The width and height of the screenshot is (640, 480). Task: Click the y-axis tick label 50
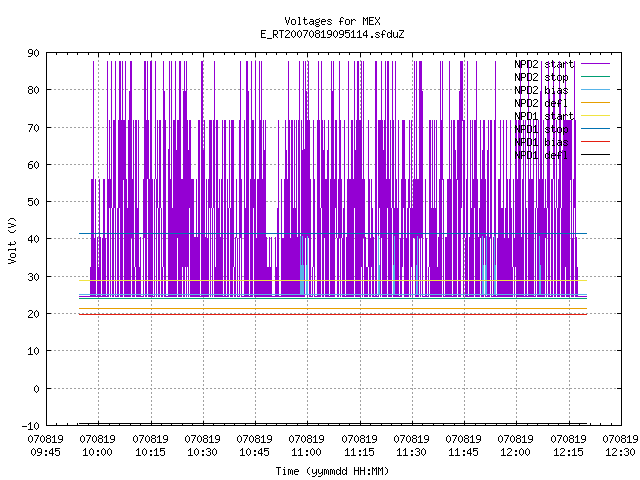point(33,202)
